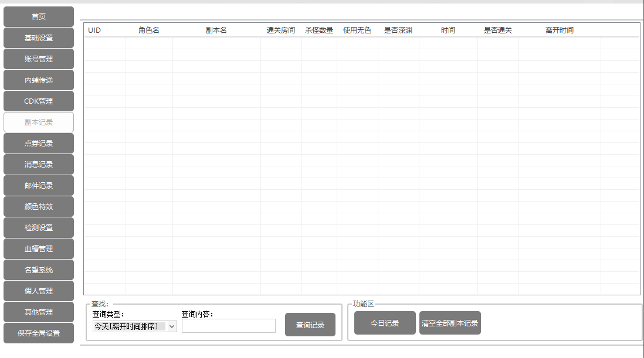Click the 保存全局设置 button
This screenshot has height=358, width=644.
tap(39, 333)
